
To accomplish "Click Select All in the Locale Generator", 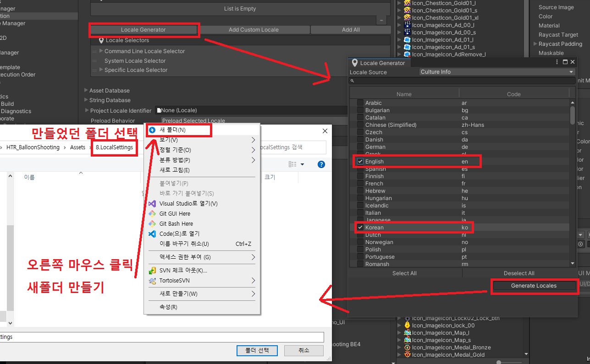I will (404, 273).
